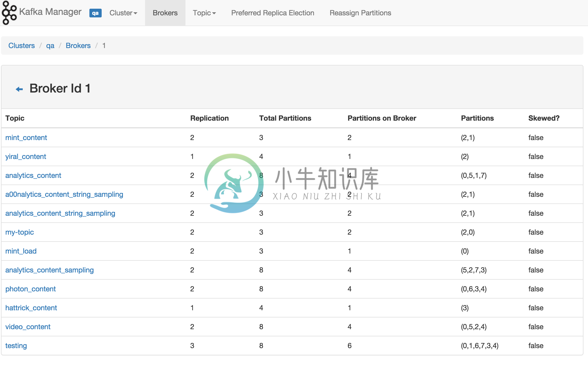Open analytics_content_sampling topic link
Viewport: 588px width, 366px height.
50,270
